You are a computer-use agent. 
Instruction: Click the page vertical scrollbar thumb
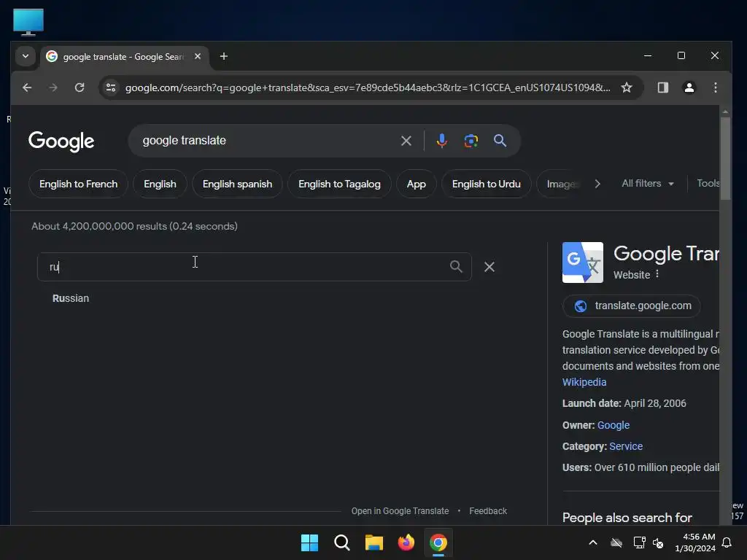725,158
